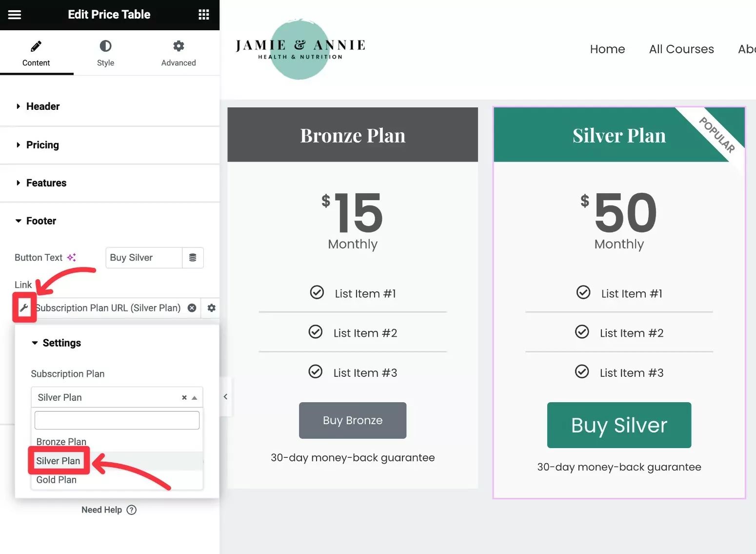This screenshot has width=756, height=554.
Task: Open link options gear icon
Action: click(x=211, y=308)
